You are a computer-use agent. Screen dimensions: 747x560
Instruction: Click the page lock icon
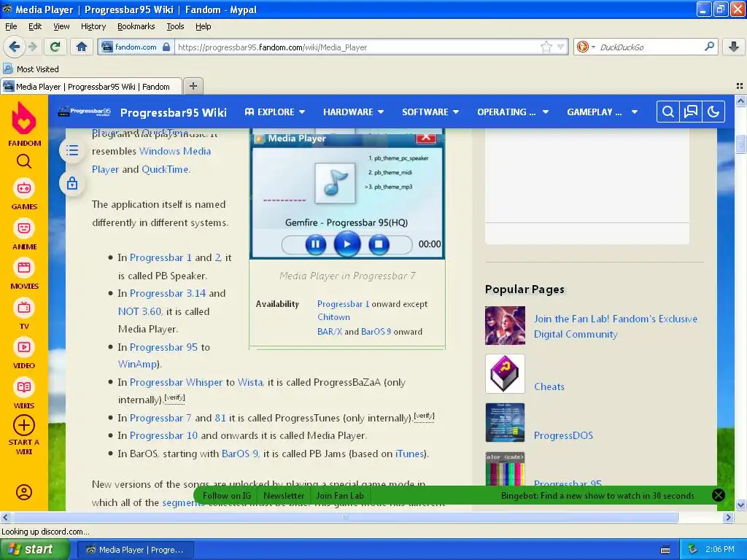point(72,183)
